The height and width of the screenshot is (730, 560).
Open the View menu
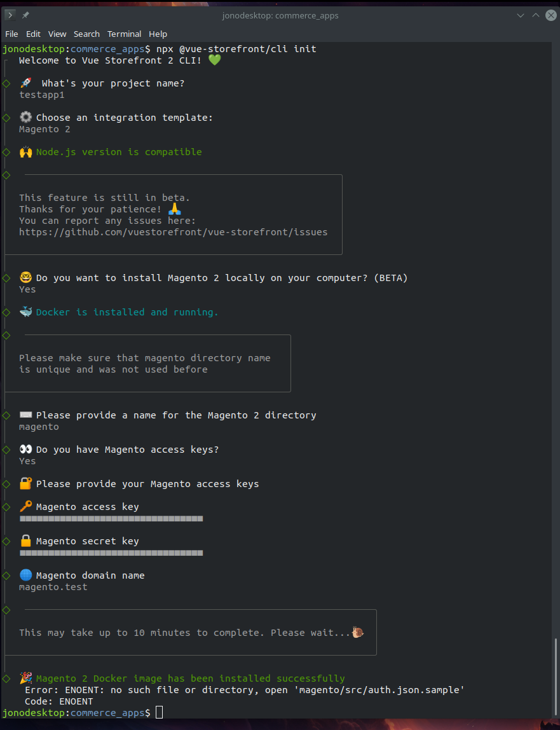click(x=57, y=34)
